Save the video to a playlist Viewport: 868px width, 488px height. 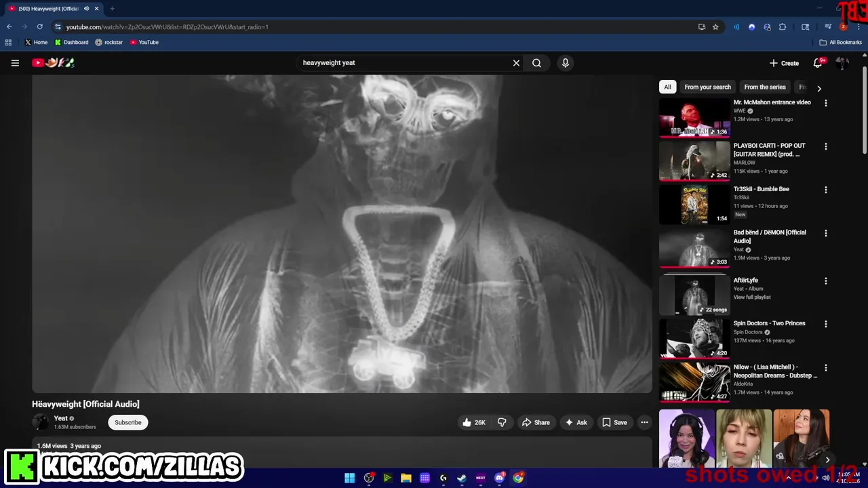(x=614, y=422)
